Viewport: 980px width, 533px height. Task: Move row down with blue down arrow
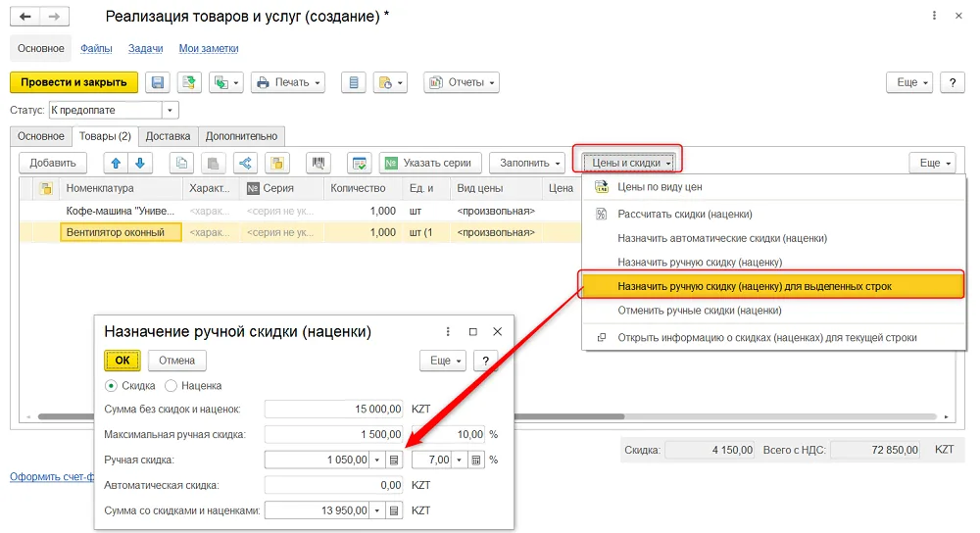click(x=140, y=163)
